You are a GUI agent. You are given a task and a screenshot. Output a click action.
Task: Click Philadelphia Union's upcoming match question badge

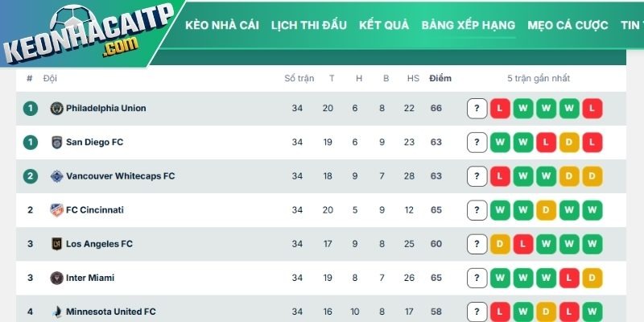(477, 109)
